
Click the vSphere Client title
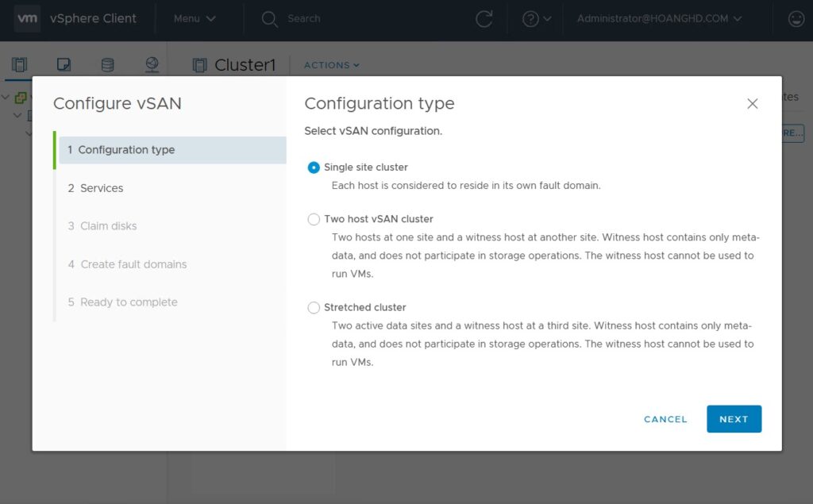click(94, 19)
